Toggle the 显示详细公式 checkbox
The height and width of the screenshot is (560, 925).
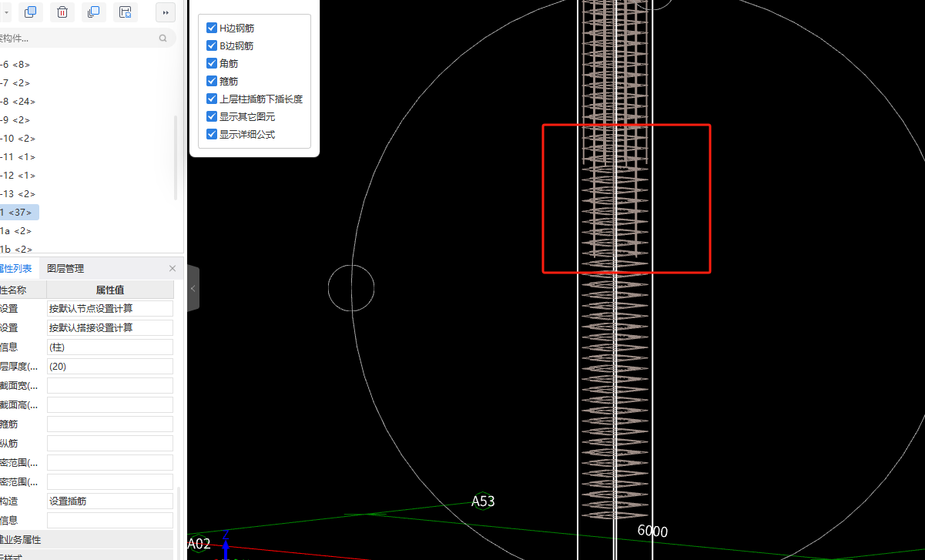click(212, 134)
